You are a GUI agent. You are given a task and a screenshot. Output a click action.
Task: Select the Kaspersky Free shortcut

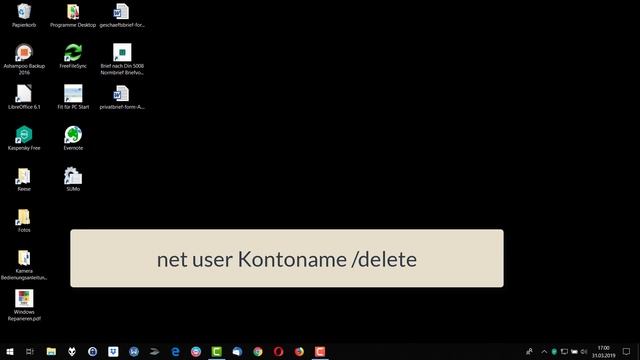(x=24, y=138)
